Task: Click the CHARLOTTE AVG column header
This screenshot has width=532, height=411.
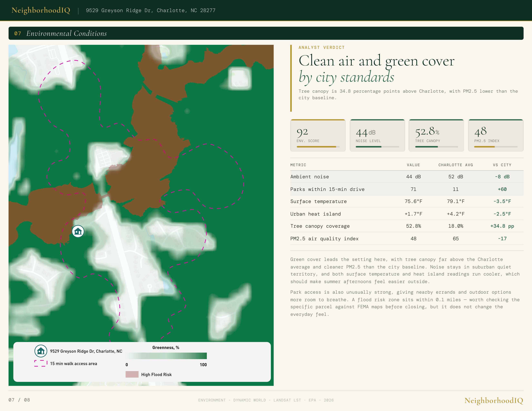Action: (x=456, y=165)
